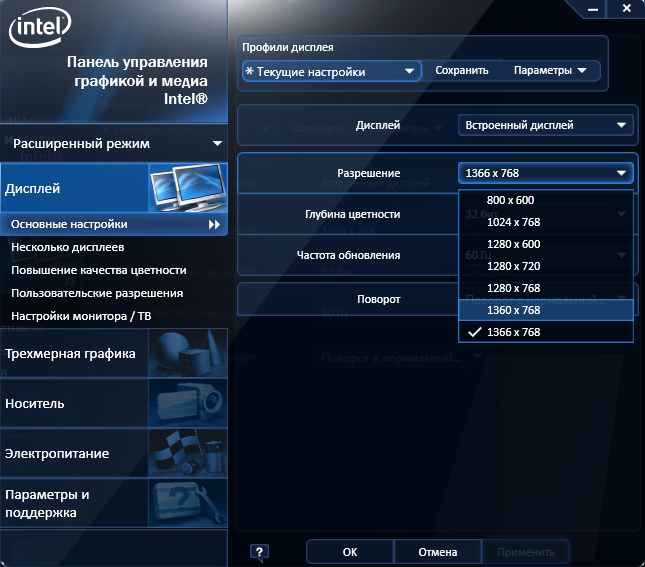Click the Частота обновления label
Image resolution: width=645 pixels, height=567 pixels.
(348, 255)
